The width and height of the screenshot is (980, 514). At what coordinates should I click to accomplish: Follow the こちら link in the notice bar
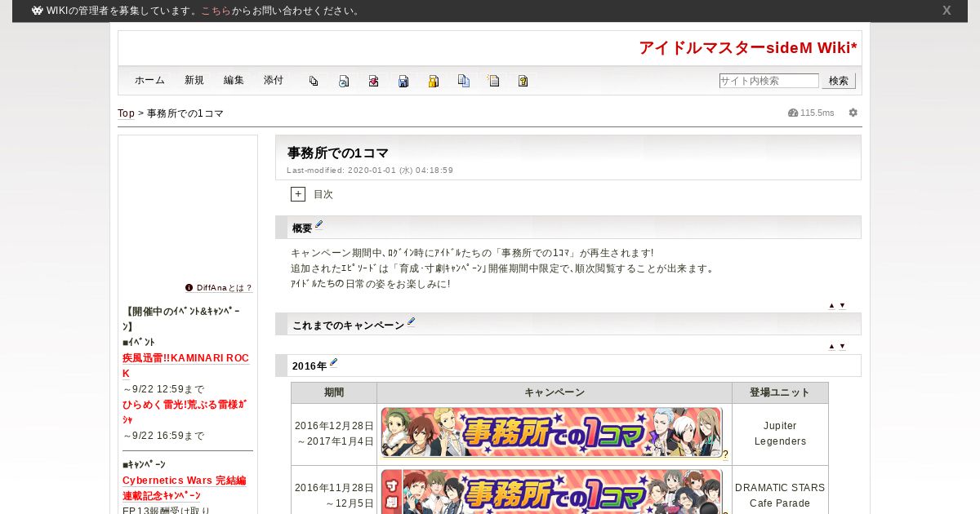point(216,11)
